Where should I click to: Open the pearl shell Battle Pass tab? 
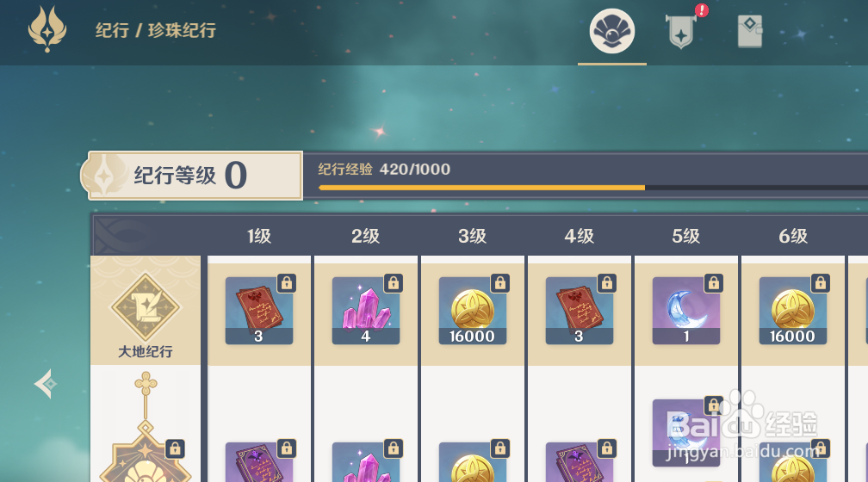[611, 31]
